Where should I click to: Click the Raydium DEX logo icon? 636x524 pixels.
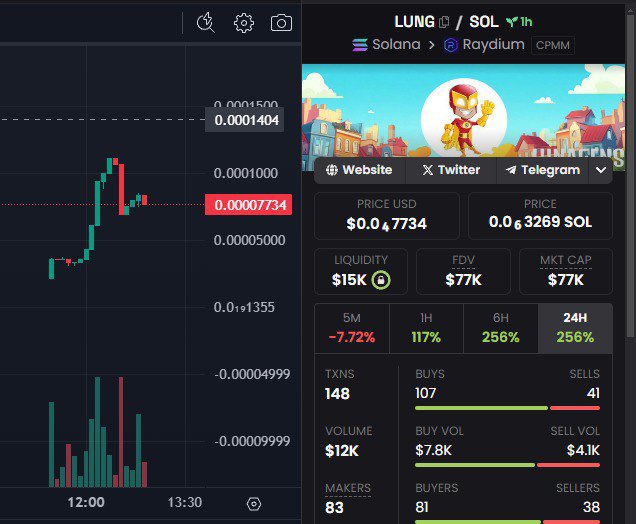(451, 45)
